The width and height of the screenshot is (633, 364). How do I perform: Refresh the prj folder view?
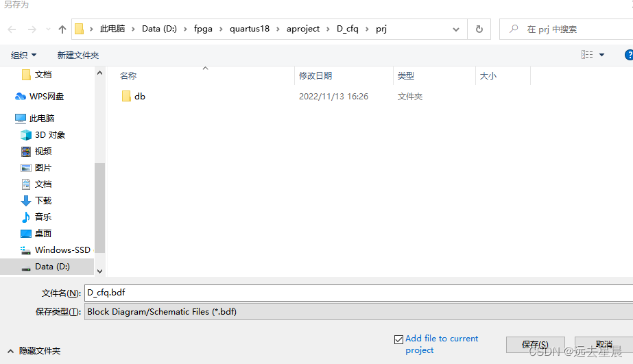tap(479, 29)
